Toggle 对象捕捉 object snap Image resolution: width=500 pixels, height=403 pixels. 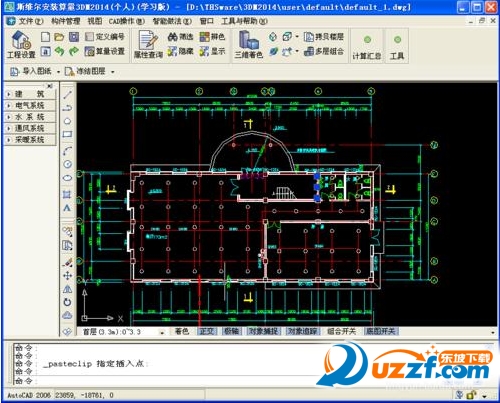tap(263, 331)
